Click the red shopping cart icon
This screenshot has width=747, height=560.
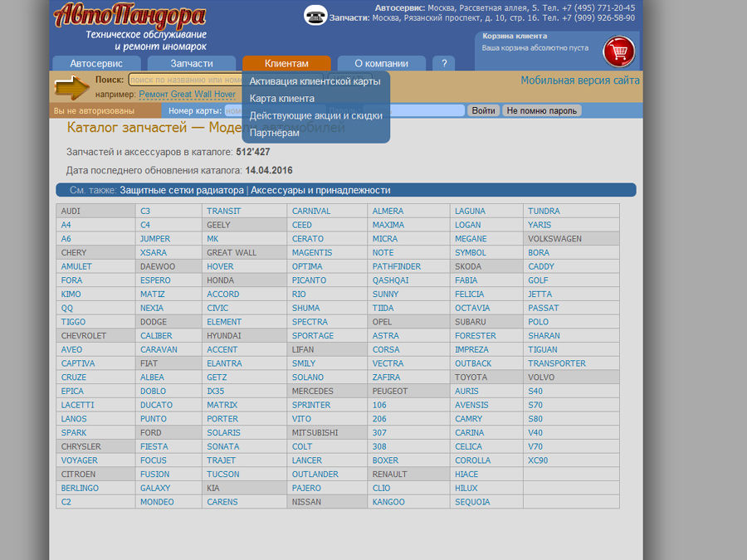coord(619,51)
